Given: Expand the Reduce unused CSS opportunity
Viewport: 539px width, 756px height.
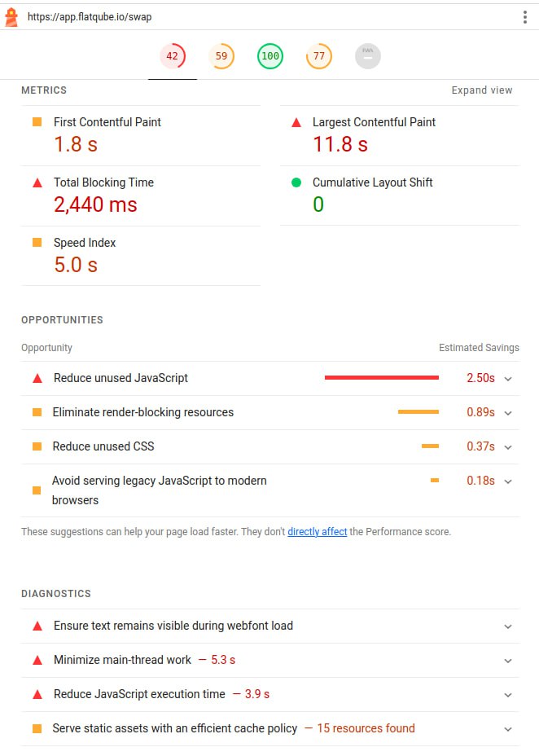Looking at the screenshot, I should (x=508, y=447).
